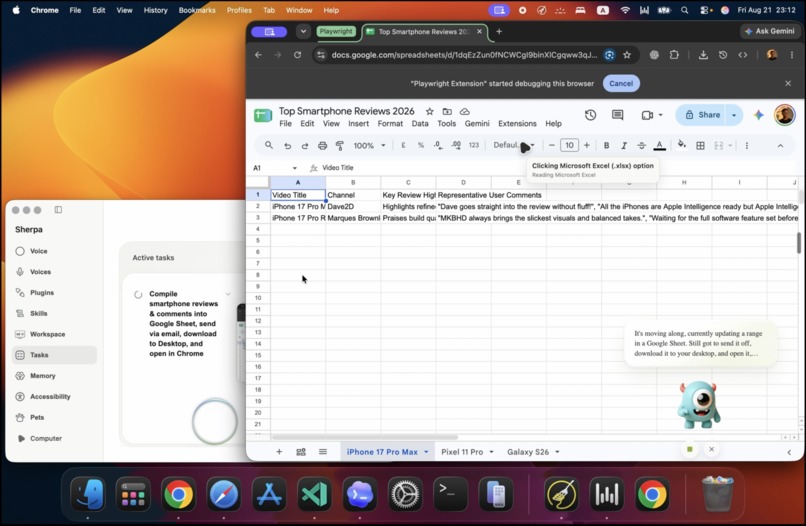The width and height of the screenshot is (806, 526).
Task: Open the iPhone 17 Pro Max tab dropdown arrow
Action: 426,452
